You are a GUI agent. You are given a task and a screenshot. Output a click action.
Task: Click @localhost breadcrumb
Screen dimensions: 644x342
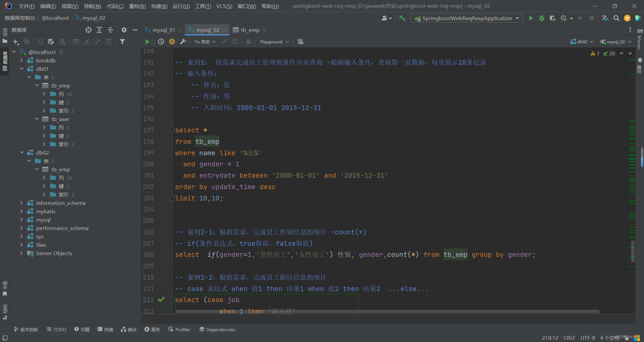[x=55, y=18]
